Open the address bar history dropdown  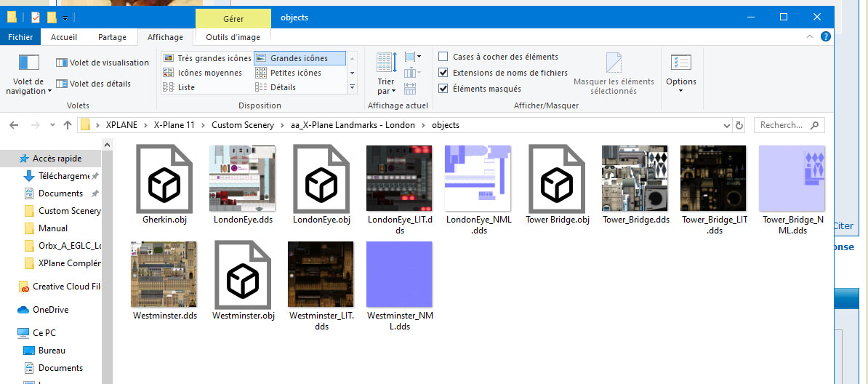(727, 126)
